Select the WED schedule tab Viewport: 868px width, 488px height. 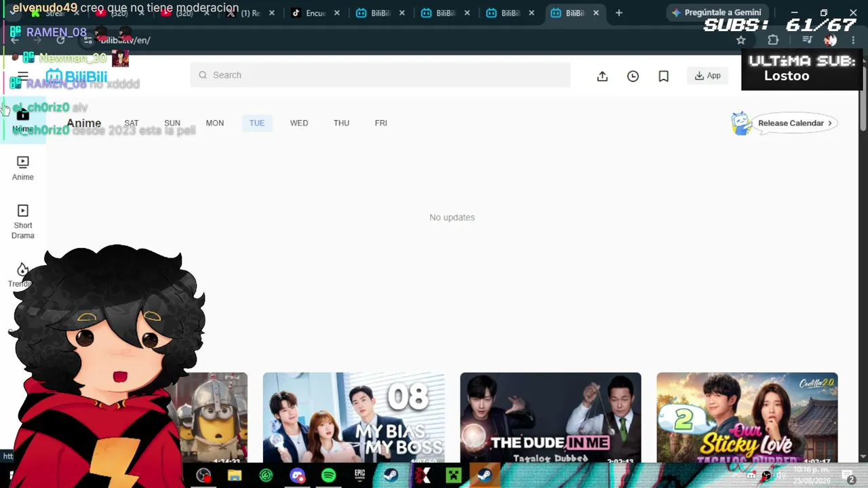tap(299, 123)
